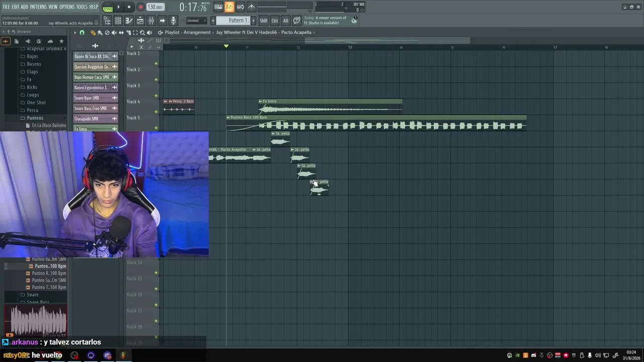This screenshot has width=644, height=362.
Task: Select the Mute tool in playlist
Action: point(114,33)
